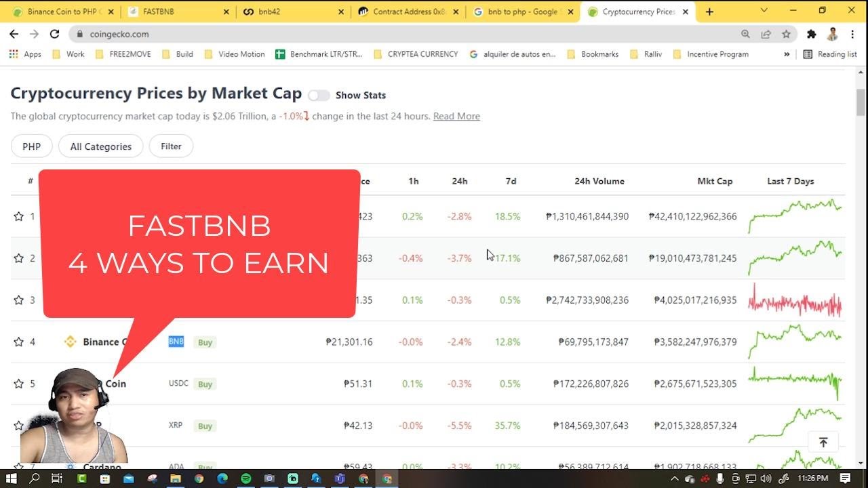Sort table by Mkt Cap header
The image size is (868, 488).
(x=715, y=181)
